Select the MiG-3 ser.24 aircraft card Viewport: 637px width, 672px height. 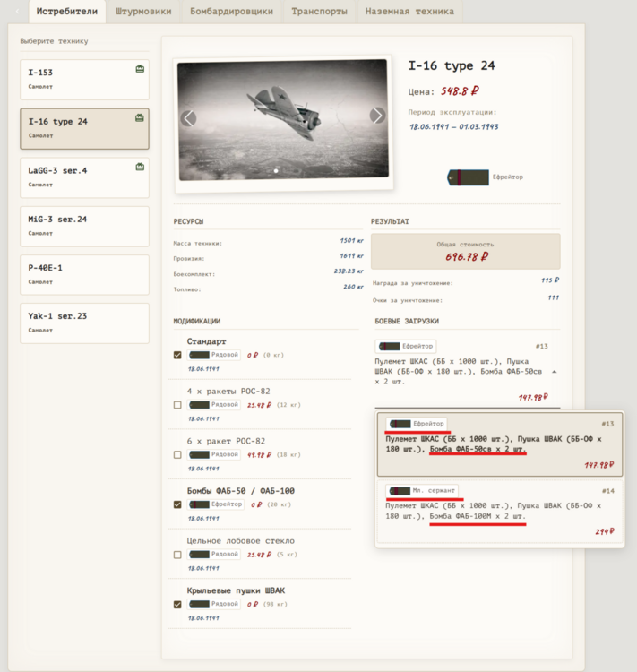tap(84, 227)
